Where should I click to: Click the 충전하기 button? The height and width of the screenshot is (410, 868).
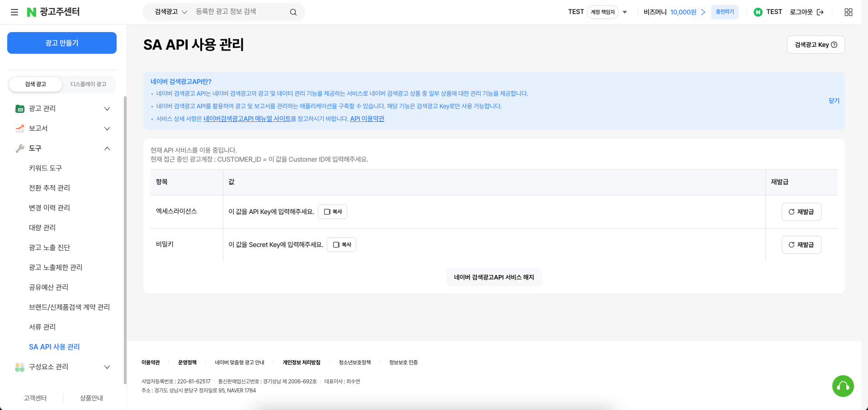(x=725, y=12)
